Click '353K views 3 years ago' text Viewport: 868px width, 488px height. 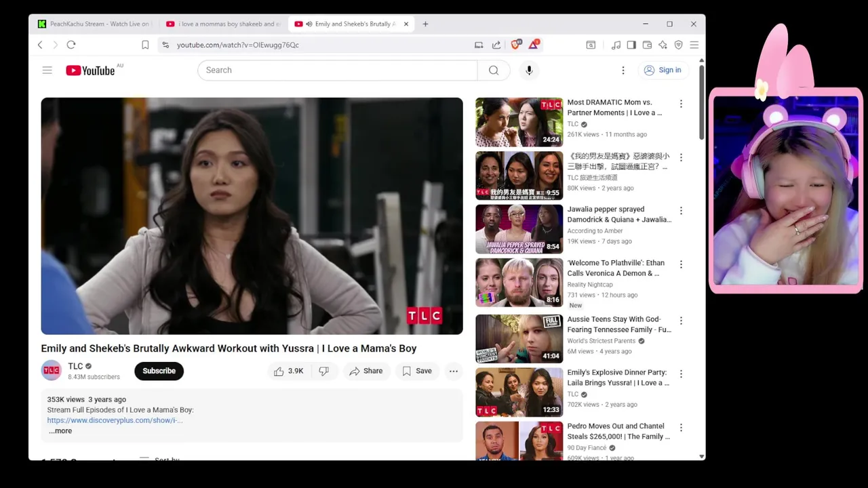(x=86, y=400)
